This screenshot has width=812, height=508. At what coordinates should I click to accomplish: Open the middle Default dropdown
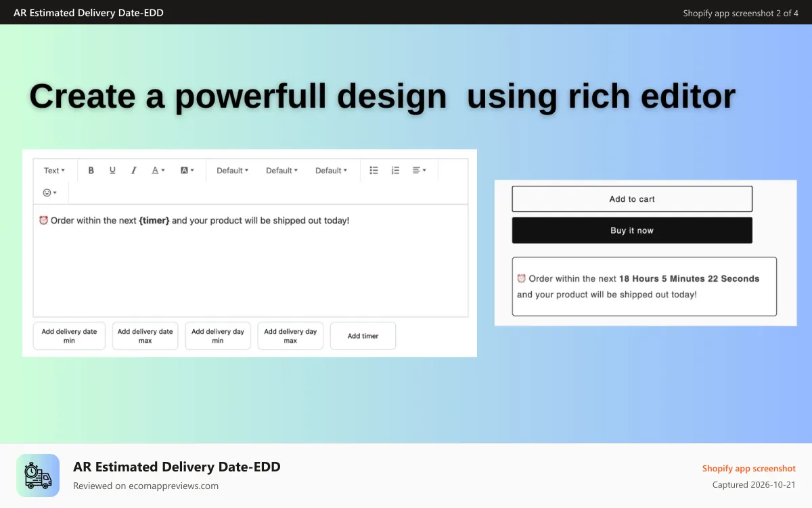point(282,171)
